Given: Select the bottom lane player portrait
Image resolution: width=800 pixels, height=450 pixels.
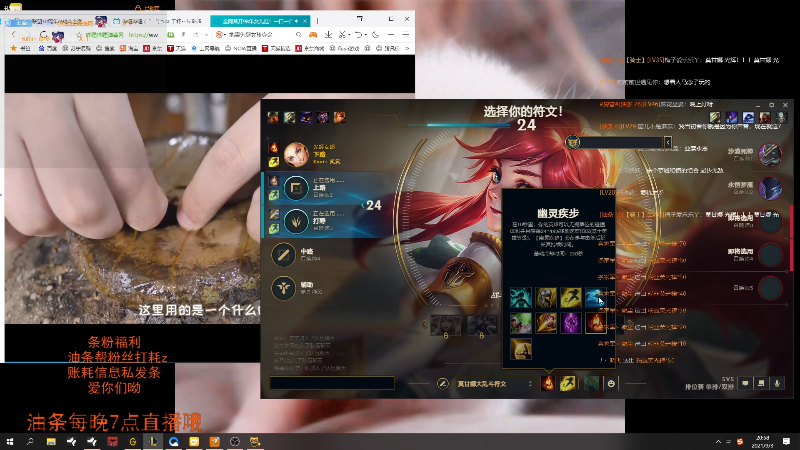Looking at the screenshot, I should [x=296, y=155].
